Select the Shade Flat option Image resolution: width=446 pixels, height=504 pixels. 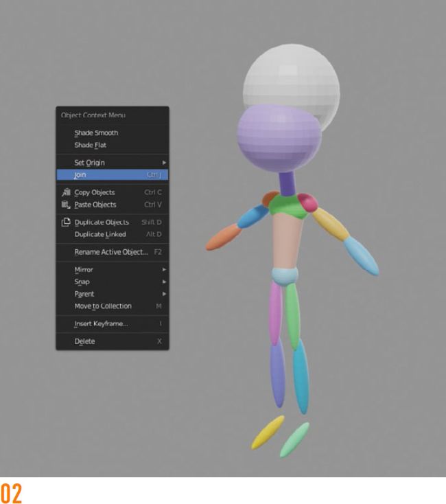(91, 145)
